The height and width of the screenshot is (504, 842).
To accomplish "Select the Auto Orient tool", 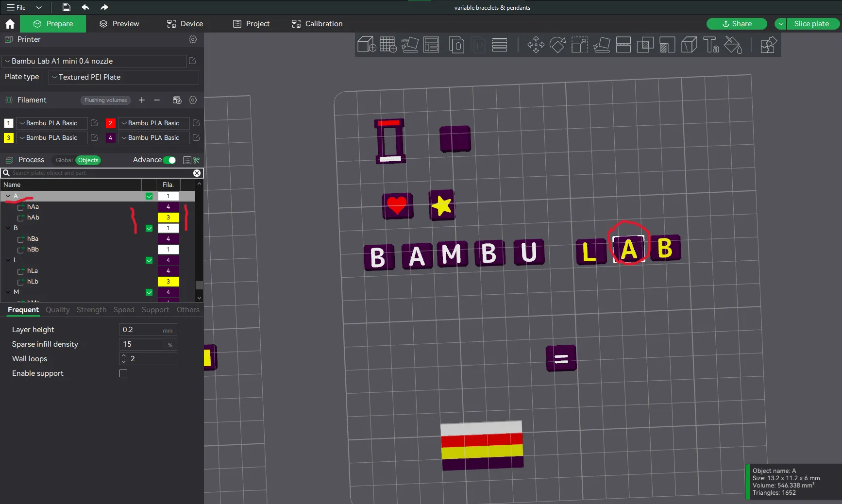I will coord(410,45).
